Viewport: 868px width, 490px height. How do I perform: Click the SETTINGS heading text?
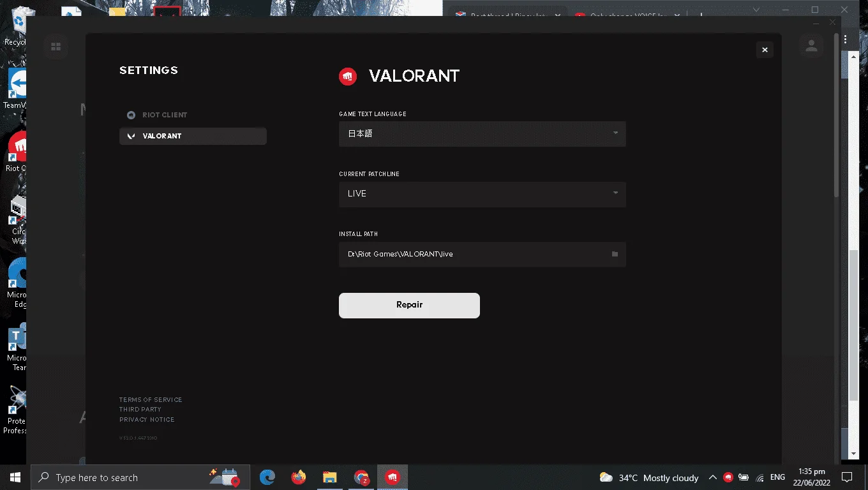coord(149,70)
